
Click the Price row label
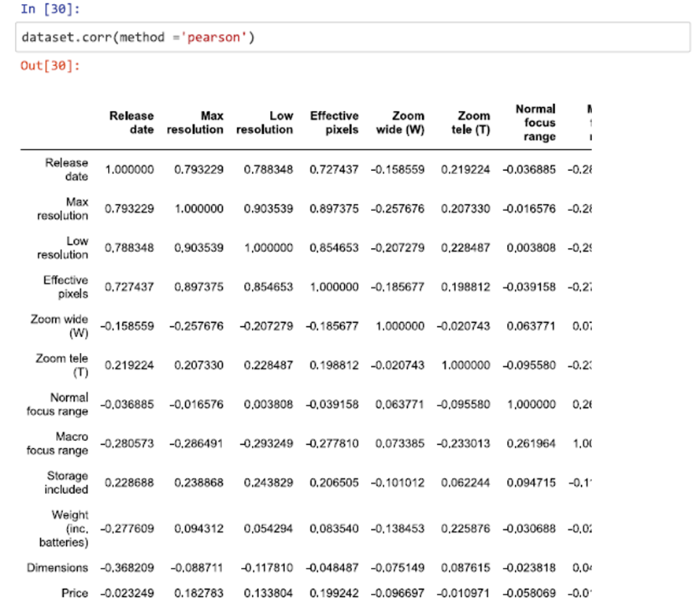[x=74, y=594]
